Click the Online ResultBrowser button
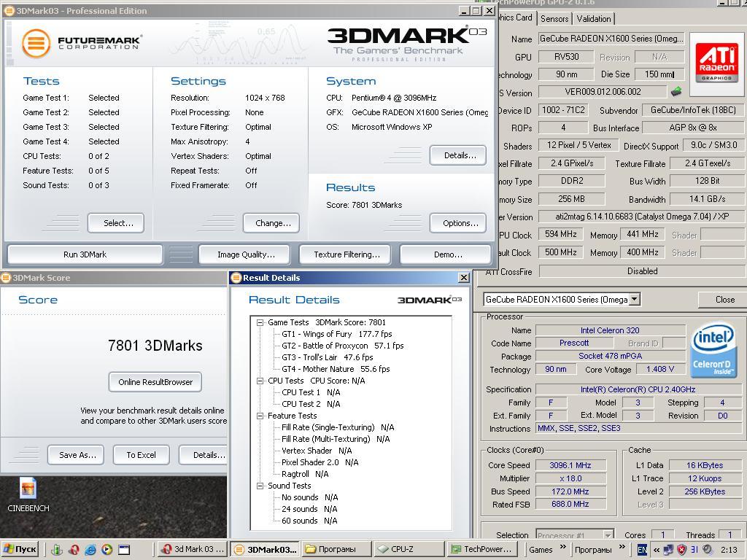This screenshot has width=747, height=560. (155, 382)
